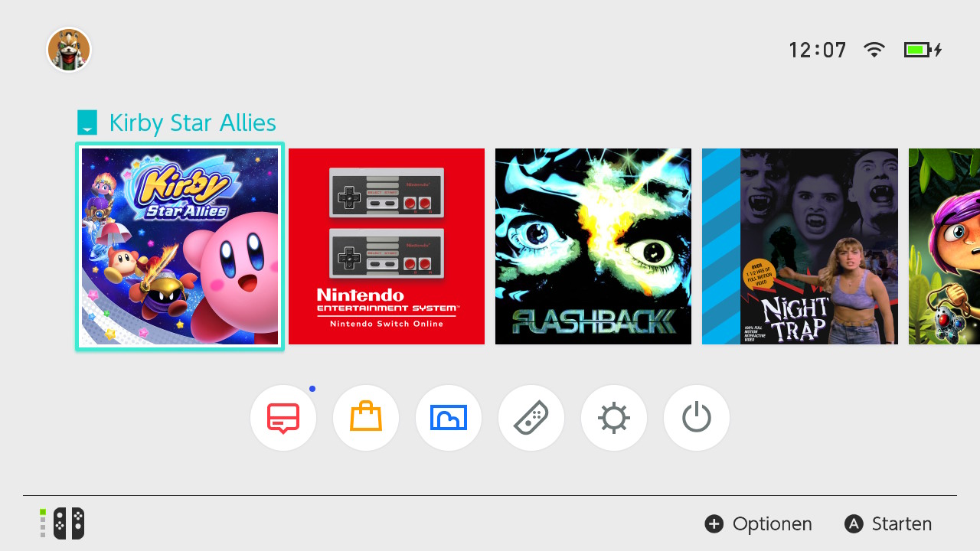This screenshot has width=980, height=551.
Task: Open the Album gallery icon
Action: [x=449, y=418]
